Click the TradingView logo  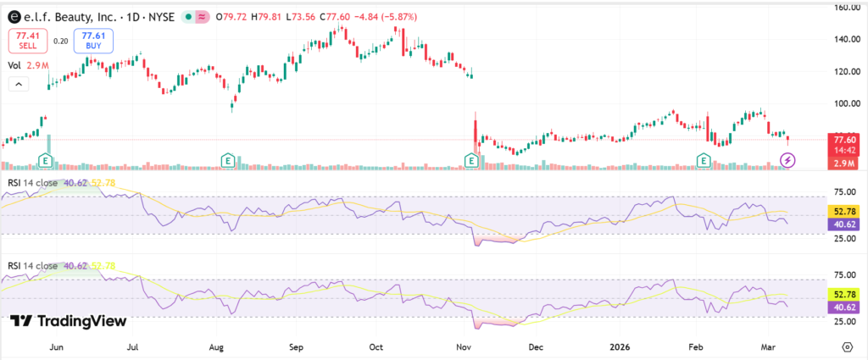pos(68,321)
